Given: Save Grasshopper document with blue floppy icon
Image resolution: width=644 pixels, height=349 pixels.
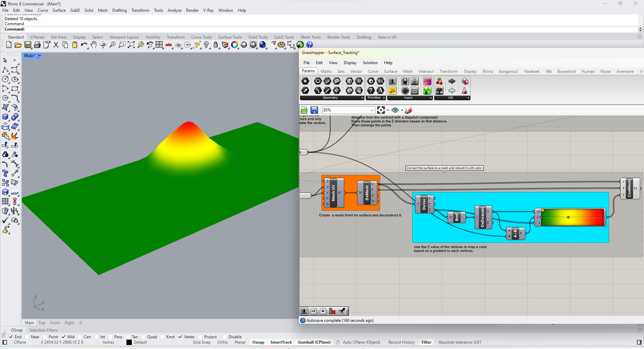Looking at the screenshot, I should coord(314,110).
